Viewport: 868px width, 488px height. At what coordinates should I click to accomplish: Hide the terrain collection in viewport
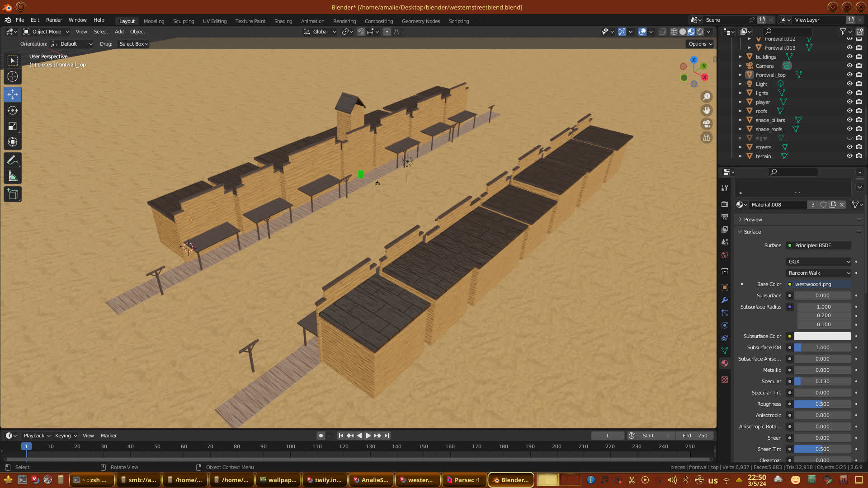849,156
